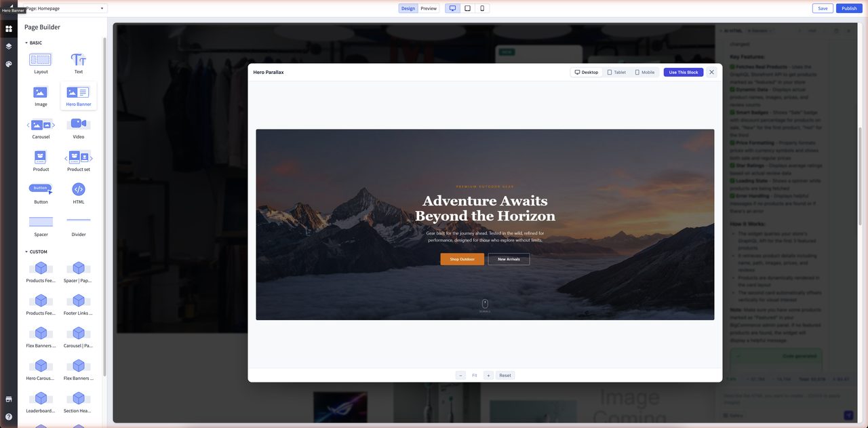The width and height of the screenshot is (868, 428).
Task: Publish the page
Action: pyautogui.click(x=849, y=7)
